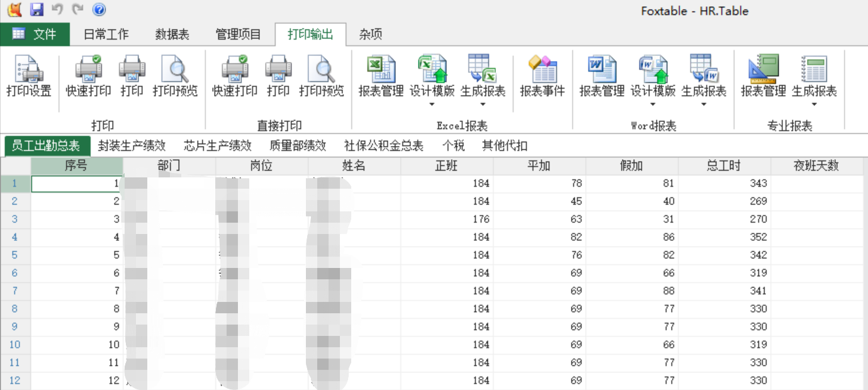
Task: Click the 正班 cell in row 3
Action: click(447, 220)
